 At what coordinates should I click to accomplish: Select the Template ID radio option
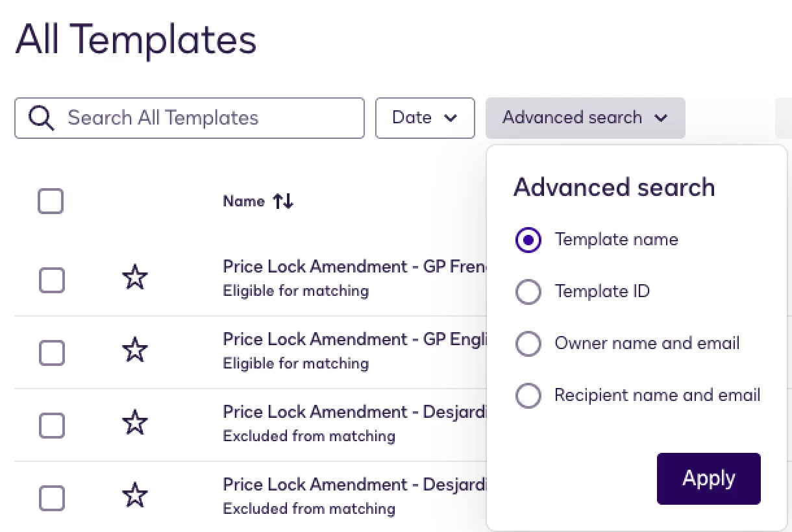[x=528, y=292]
